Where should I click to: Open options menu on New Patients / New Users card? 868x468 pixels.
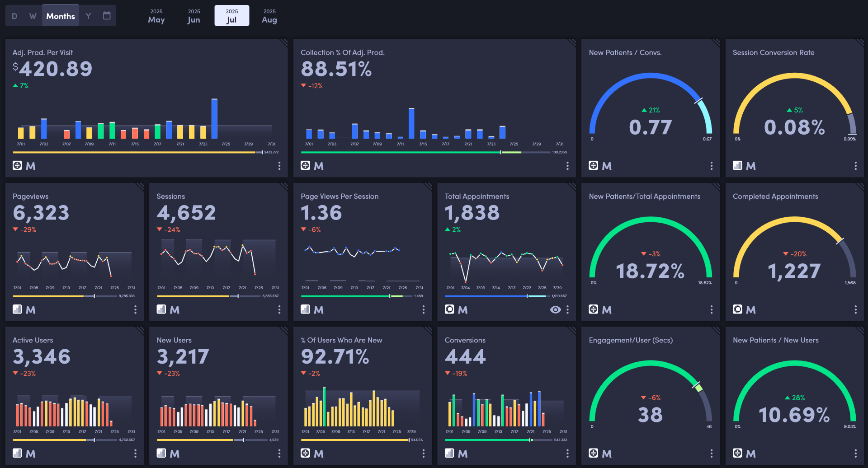[855, 453]
